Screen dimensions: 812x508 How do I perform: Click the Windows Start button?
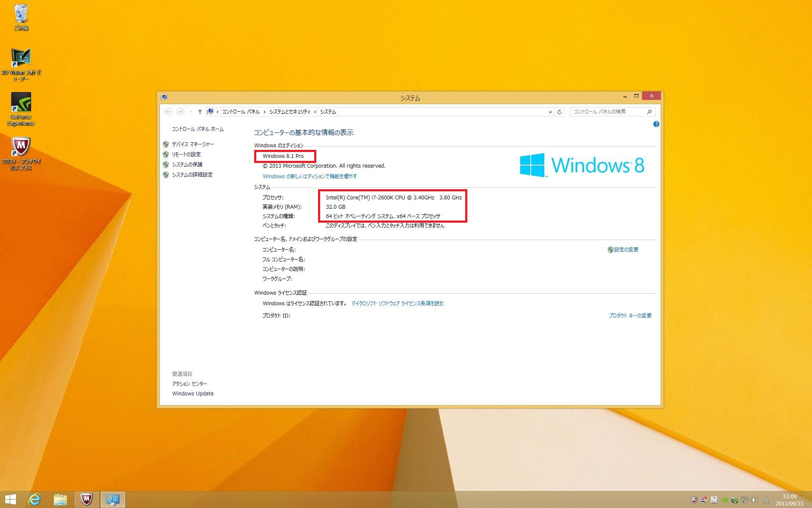pos(10,500)
